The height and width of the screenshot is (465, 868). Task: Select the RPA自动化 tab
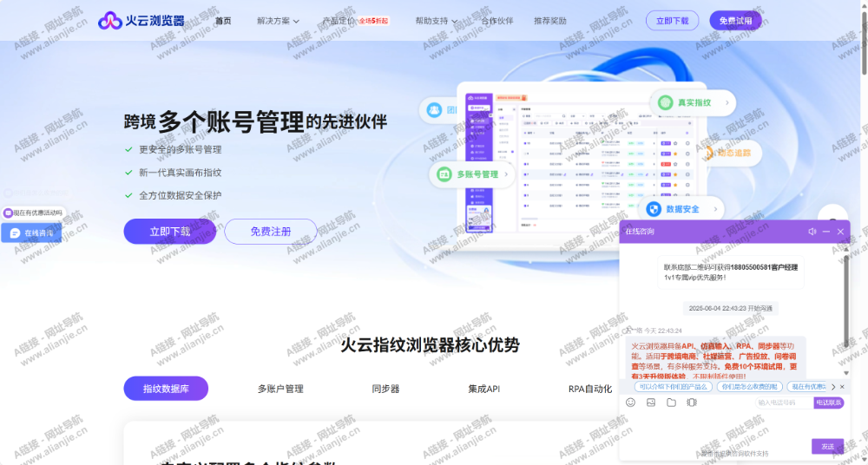(x=590, y=389)
